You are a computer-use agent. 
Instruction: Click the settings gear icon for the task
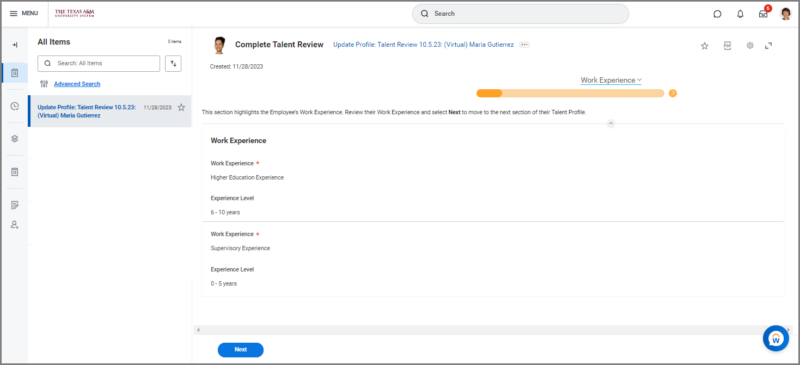(x=750, y=45)
